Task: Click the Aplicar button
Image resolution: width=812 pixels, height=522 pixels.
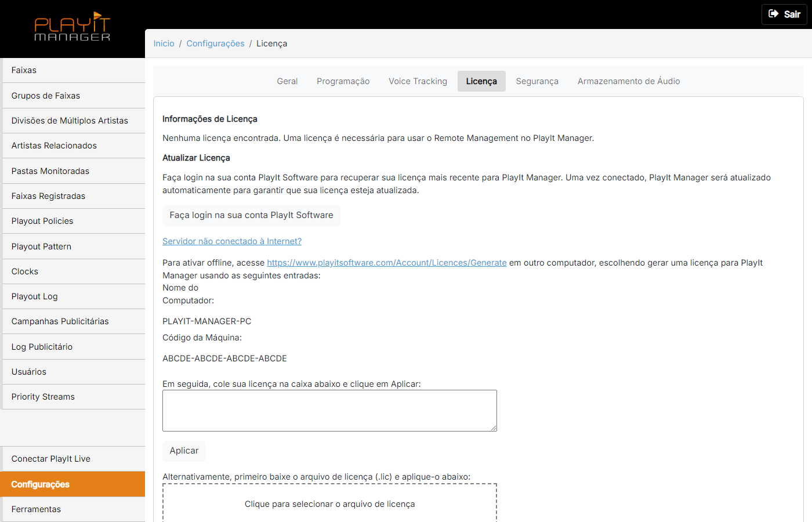Action: click(184, 451)
